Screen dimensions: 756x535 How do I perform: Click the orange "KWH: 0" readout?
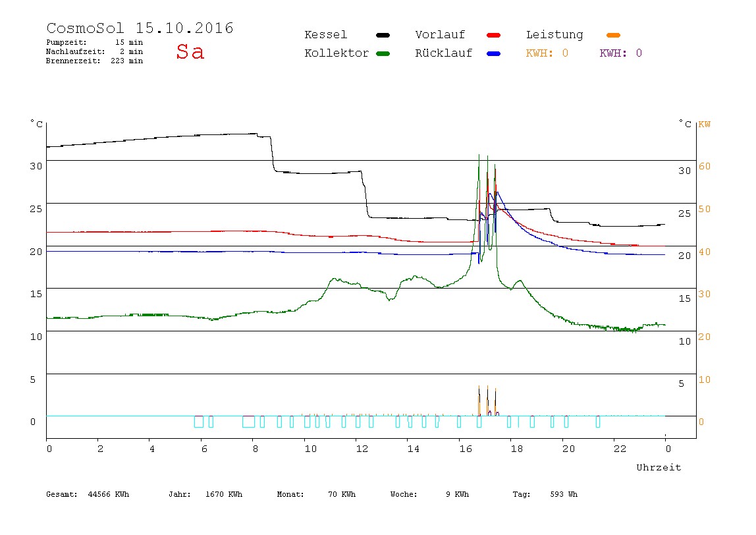(547, 53)
